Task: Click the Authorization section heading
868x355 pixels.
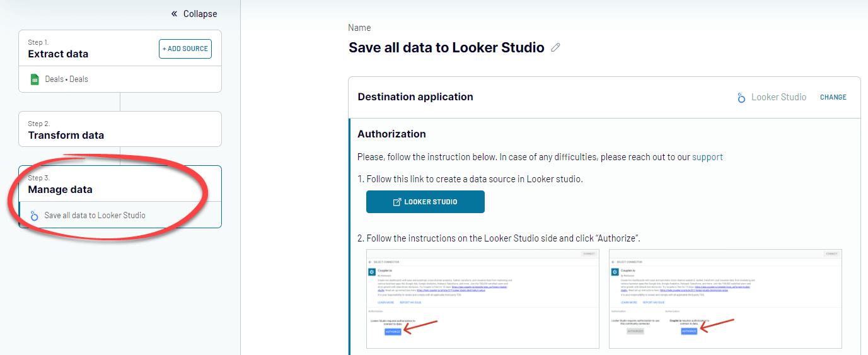Action: (391, 134)
